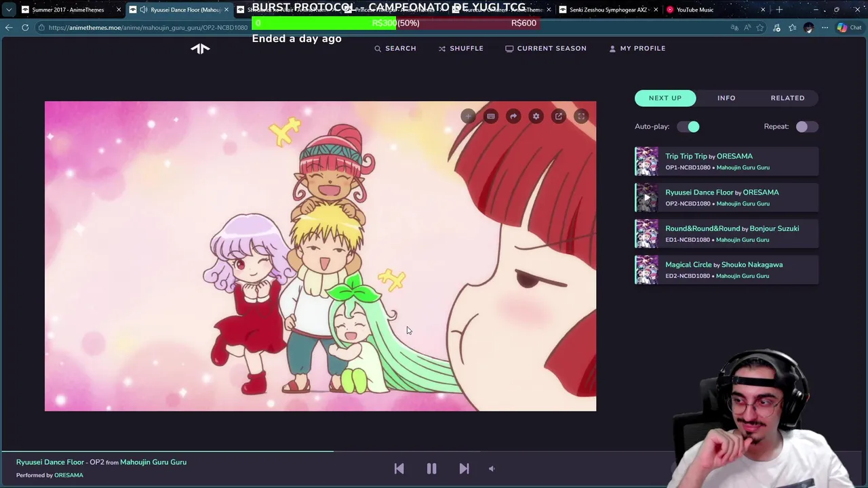Screen dimensions: 868x488
Task: Switch to Senki Zesshou Symphogear AXZ tab
Action: pos(609,9)
